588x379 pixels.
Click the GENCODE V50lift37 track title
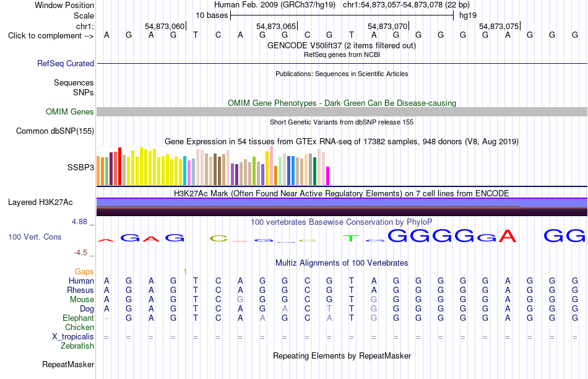pyautogui.click(x=341, y=45)
